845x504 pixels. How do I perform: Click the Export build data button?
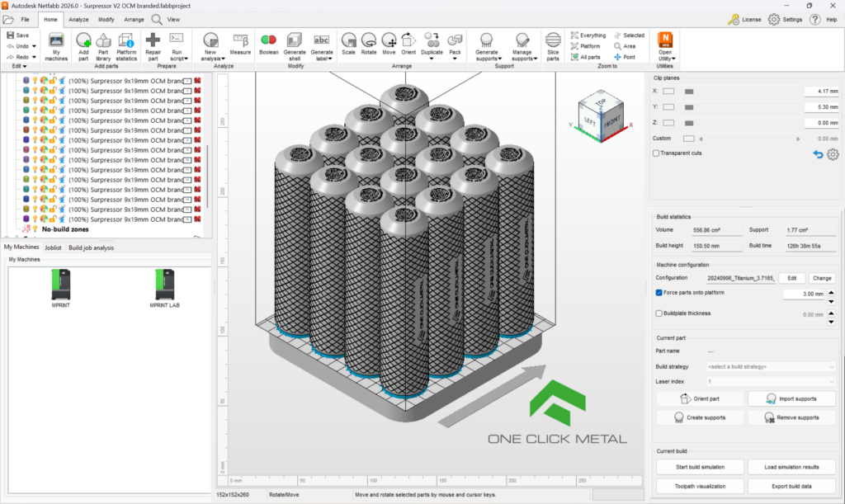[x=791, y=485]
